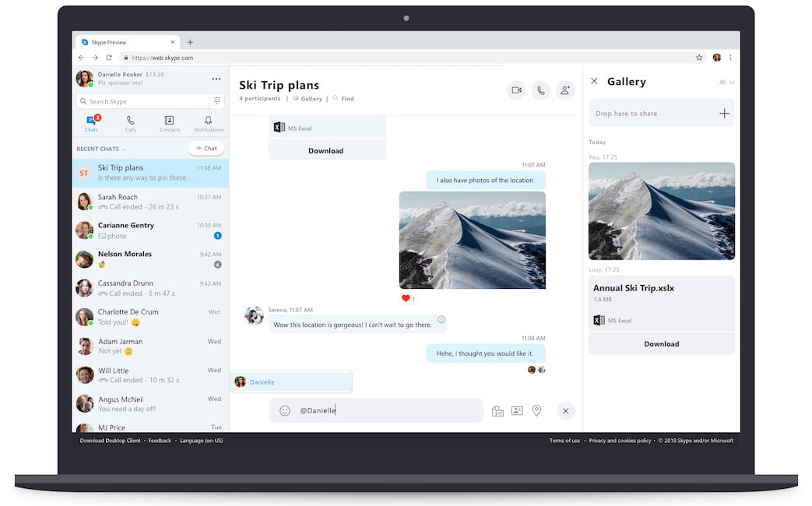This screenshot has width=812, height=506.
Task: Open the Notifications tab
Action: (x=209, y=123)
